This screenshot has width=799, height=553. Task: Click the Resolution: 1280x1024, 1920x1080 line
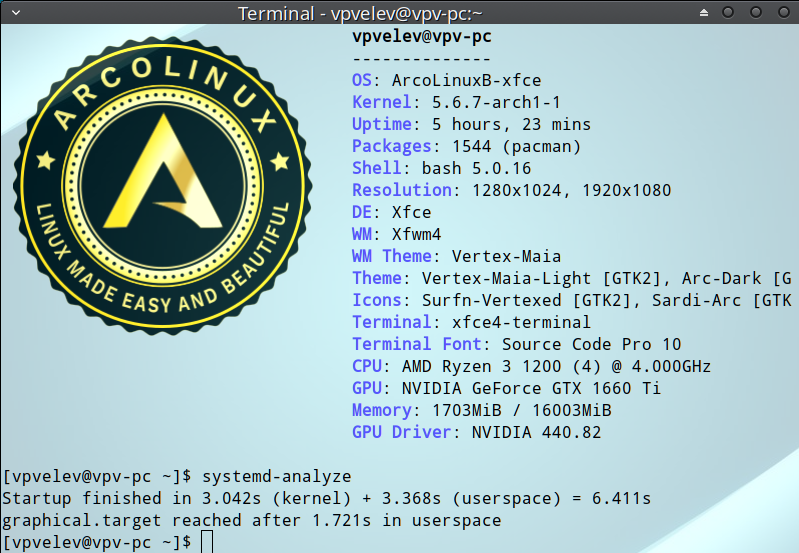coord(512,190)
